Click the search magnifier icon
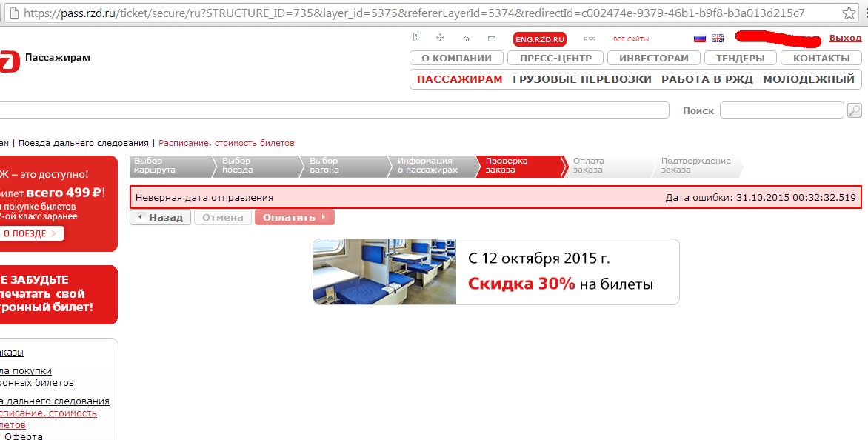 855,110
